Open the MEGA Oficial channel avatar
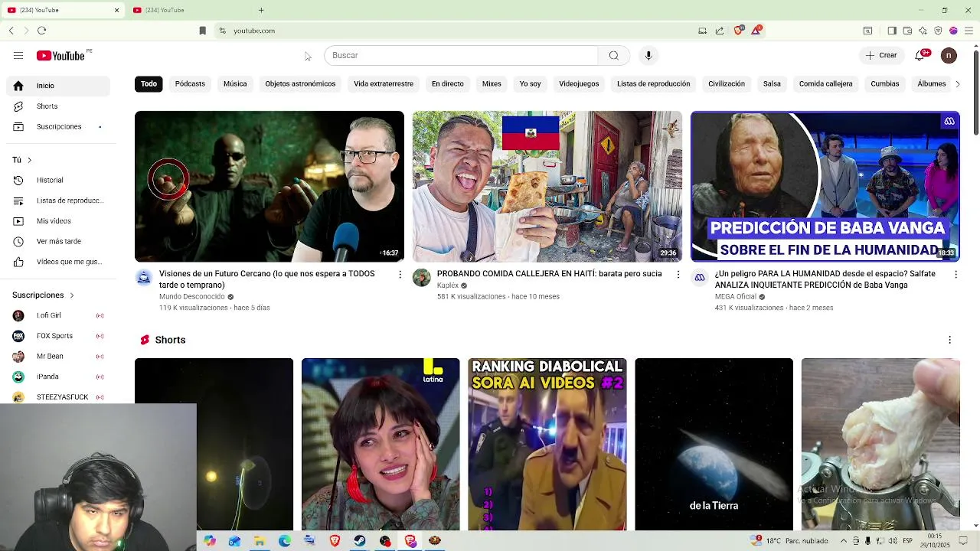This screenshot has width=980, height=551. click(x=700, y=278)
